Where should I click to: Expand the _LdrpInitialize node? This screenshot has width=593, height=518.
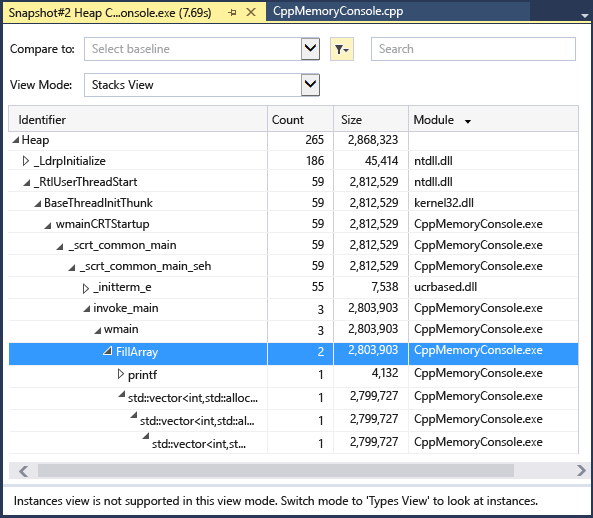pos(25,161)
